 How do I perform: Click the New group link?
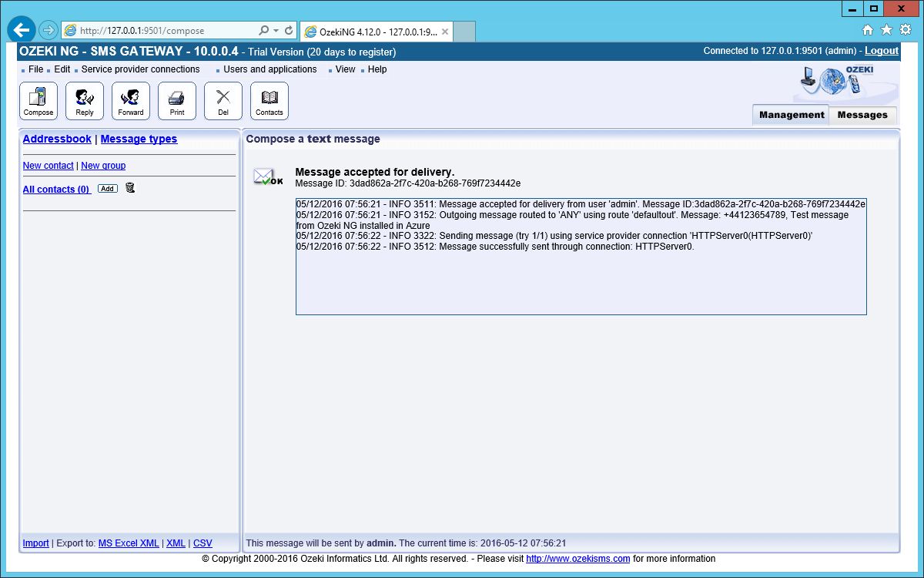103,166
